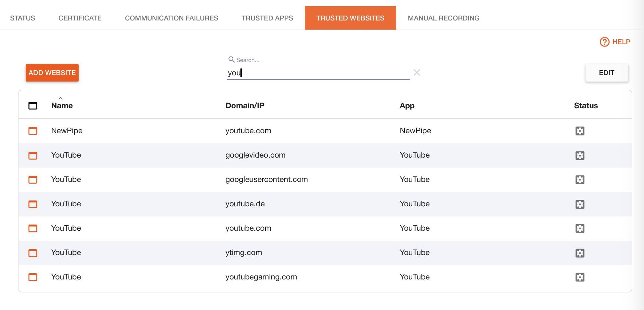The image size is (644, 310).
Task: Click the domain 'ytimg.com'
Action: (x=244, y=252)
